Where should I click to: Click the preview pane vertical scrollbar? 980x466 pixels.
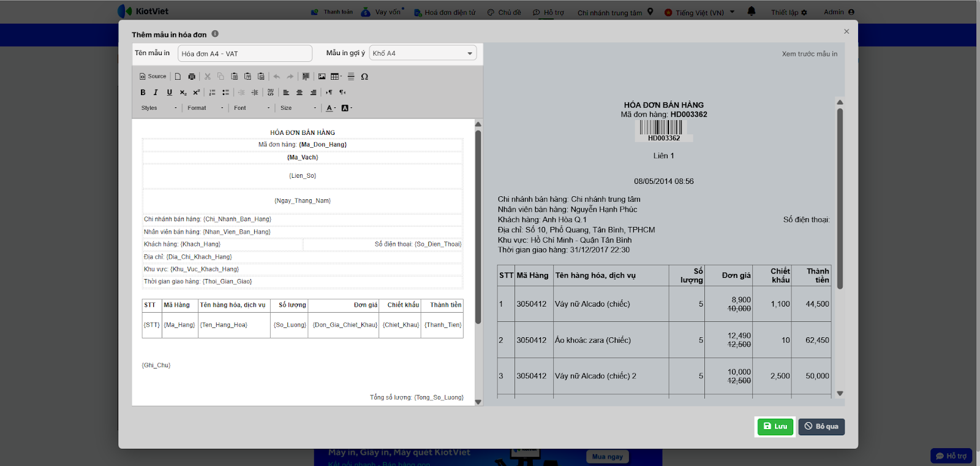[840, 199]
